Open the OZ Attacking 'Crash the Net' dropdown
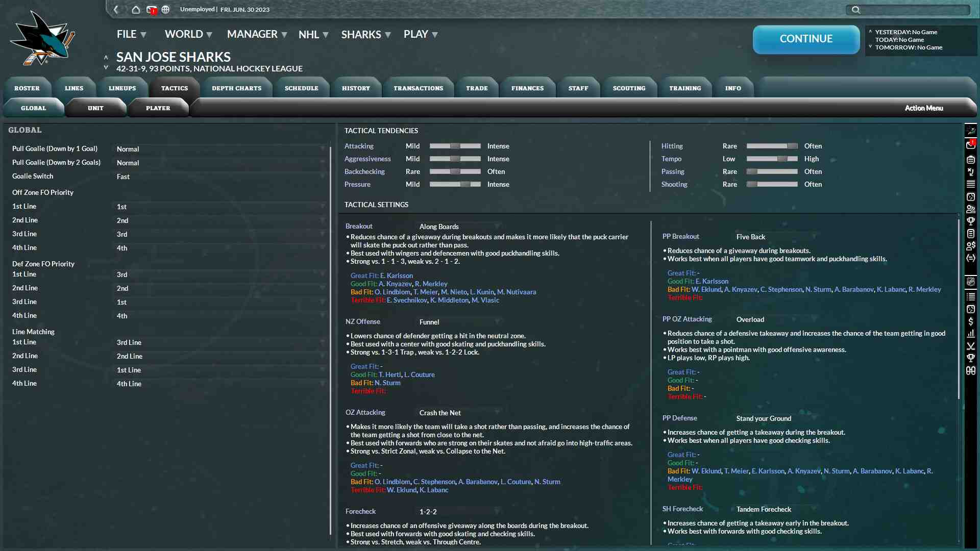 click(459, 413)
